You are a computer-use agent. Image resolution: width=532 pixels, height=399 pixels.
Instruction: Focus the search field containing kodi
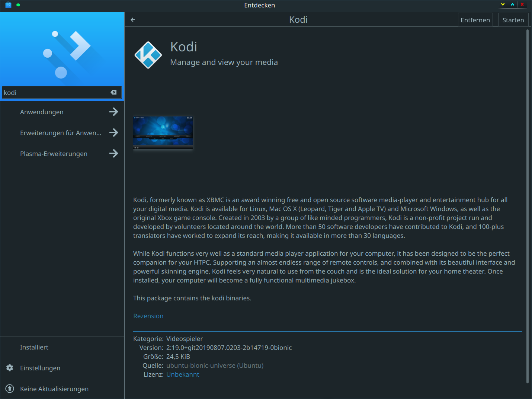click(62, 92)
